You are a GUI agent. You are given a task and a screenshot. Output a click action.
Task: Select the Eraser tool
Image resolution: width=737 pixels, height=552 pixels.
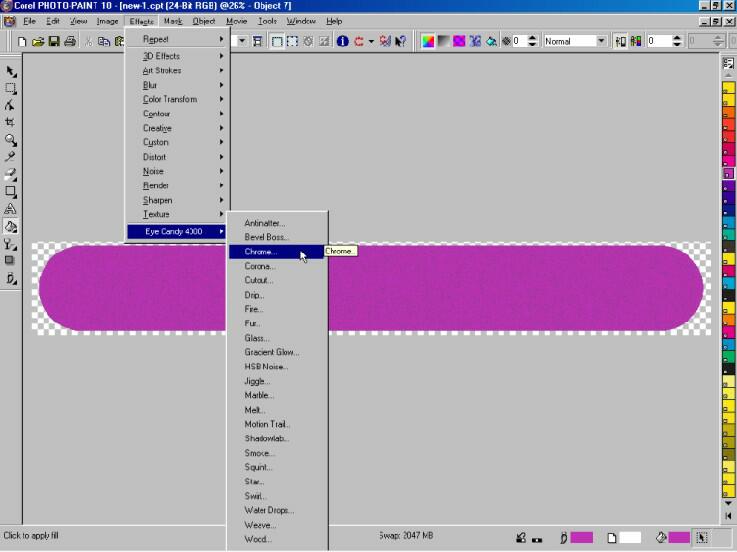[11, 174]
